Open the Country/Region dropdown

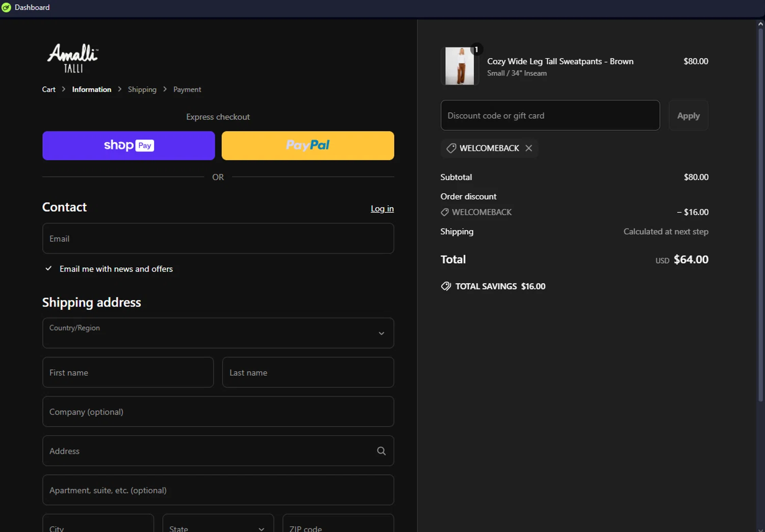218,333
